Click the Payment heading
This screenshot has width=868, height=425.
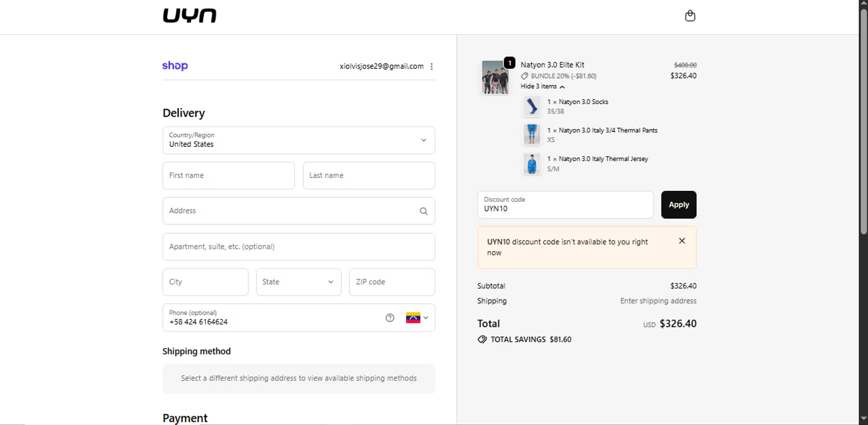coord(185,418)
